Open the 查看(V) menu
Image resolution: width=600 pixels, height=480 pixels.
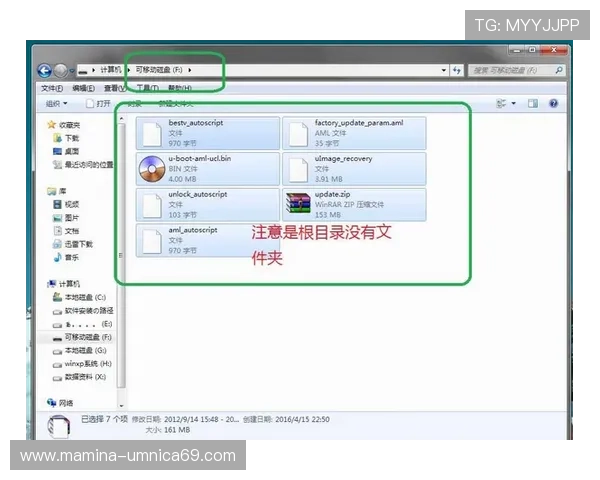115,88
